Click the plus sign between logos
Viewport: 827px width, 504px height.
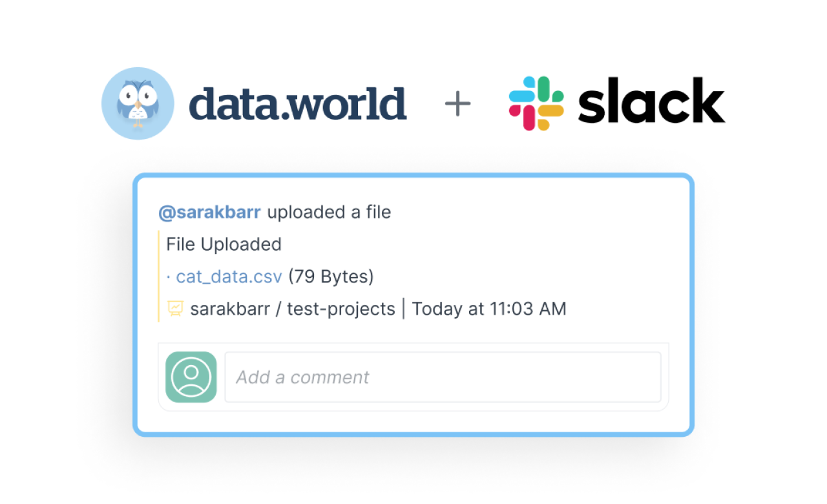[x=458, y=104]
